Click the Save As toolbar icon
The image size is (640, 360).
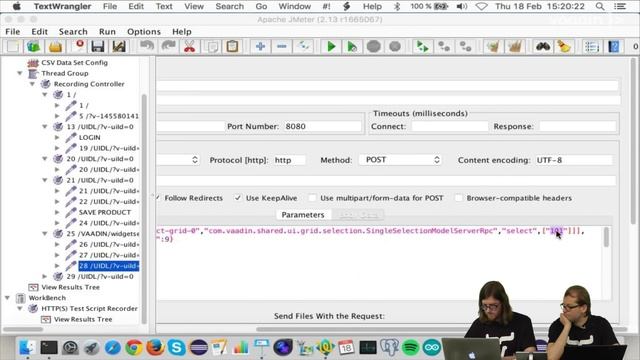coord(119,47)
